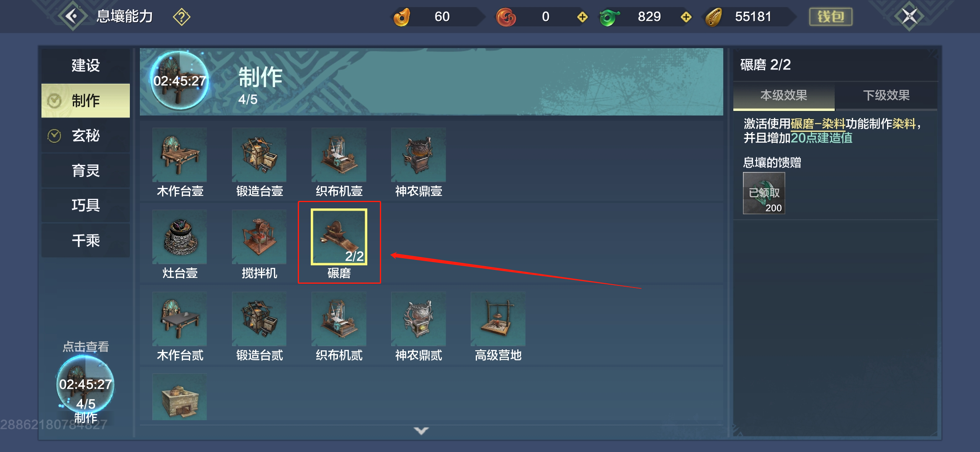Open the 钱包 wallet button
This screenshot has width=980, height=452.
[x=831, y=17]
